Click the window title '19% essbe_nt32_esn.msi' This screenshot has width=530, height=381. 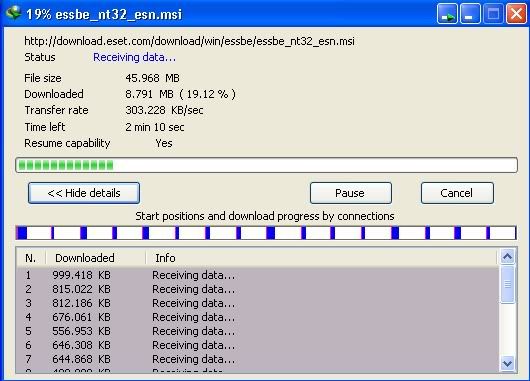coord(104,14)
